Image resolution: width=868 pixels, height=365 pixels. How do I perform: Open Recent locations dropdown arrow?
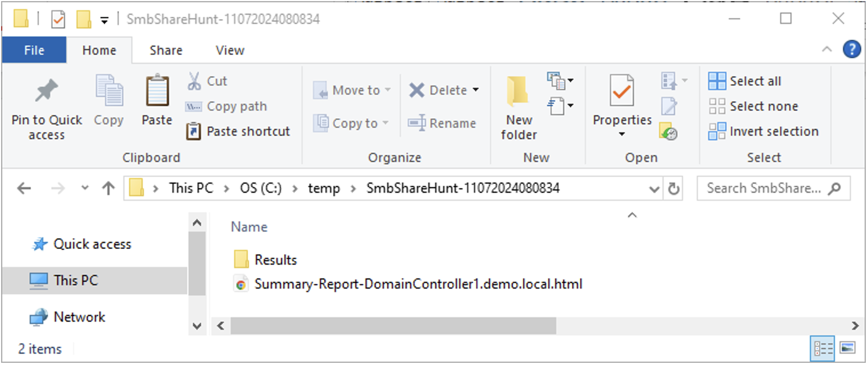pyautogui.click(x=85, y=188)
